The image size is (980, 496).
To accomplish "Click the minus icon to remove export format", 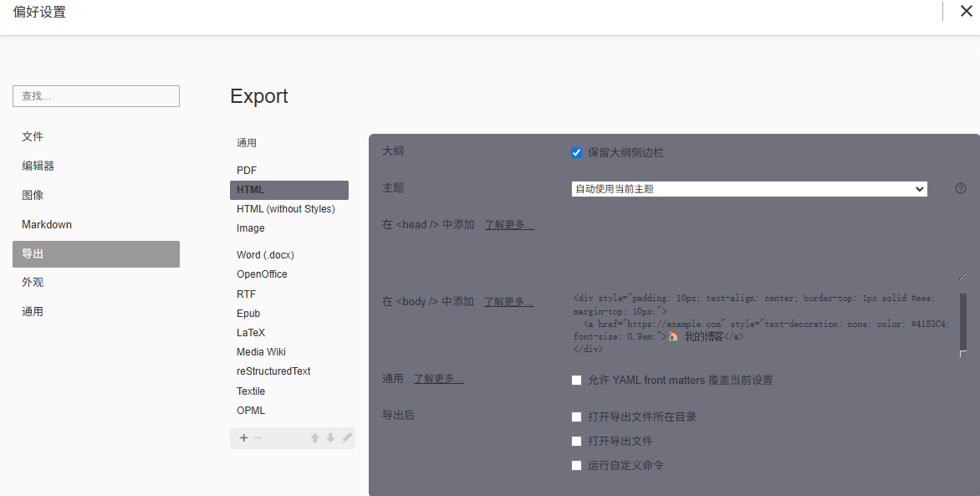I will (258, 437).
